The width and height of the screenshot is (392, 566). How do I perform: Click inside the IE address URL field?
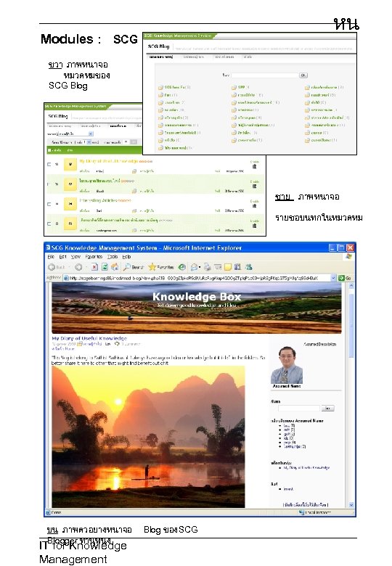pos(197,278)
